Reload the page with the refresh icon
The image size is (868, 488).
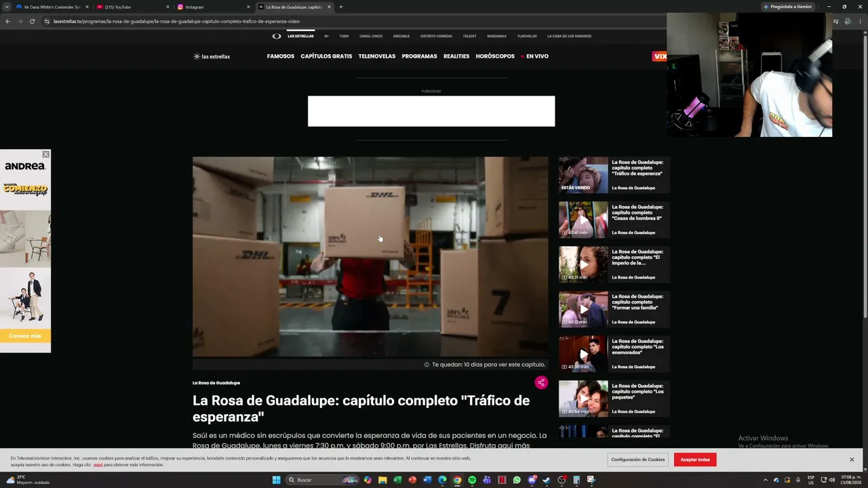click(x=32, y=21)
